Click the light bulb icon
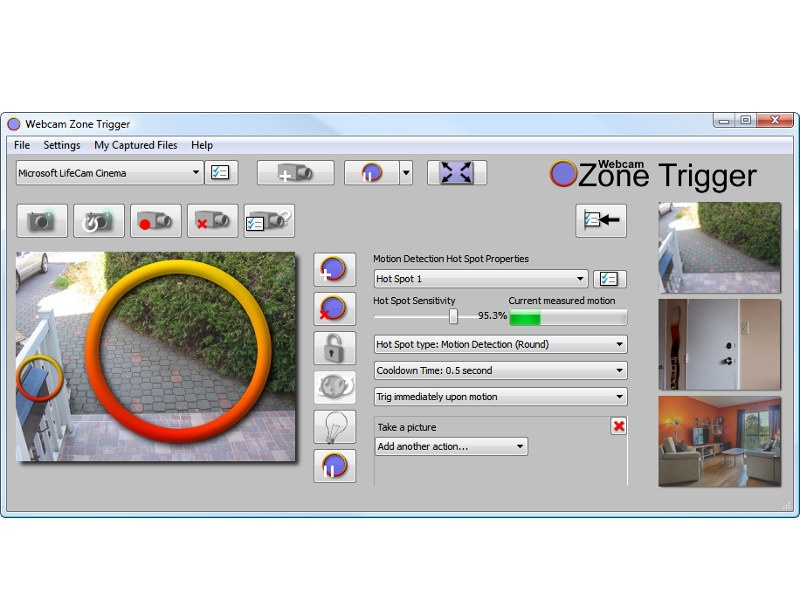Screen dimensions: 800x600 tap(334, 427)
